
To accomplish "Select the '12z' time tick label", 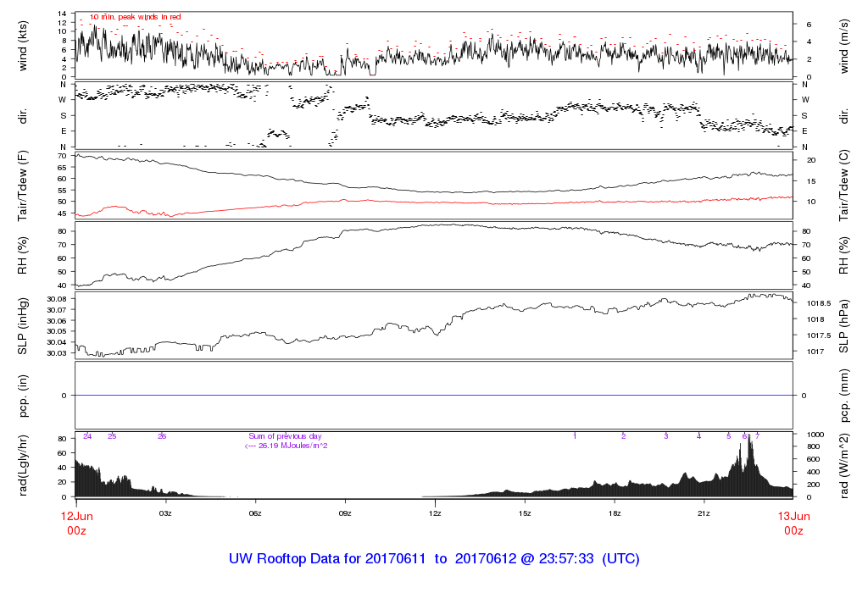I will pos(435,513).
